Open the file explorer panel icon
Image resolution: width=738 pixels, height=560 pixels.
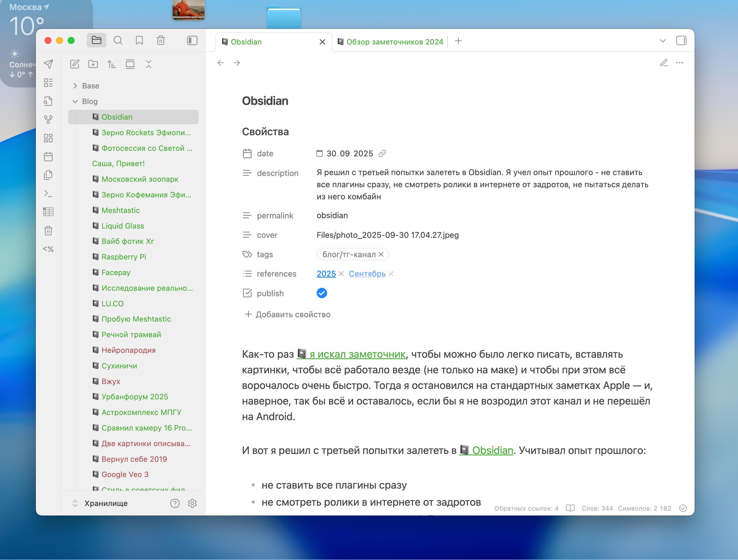[96, 40]
